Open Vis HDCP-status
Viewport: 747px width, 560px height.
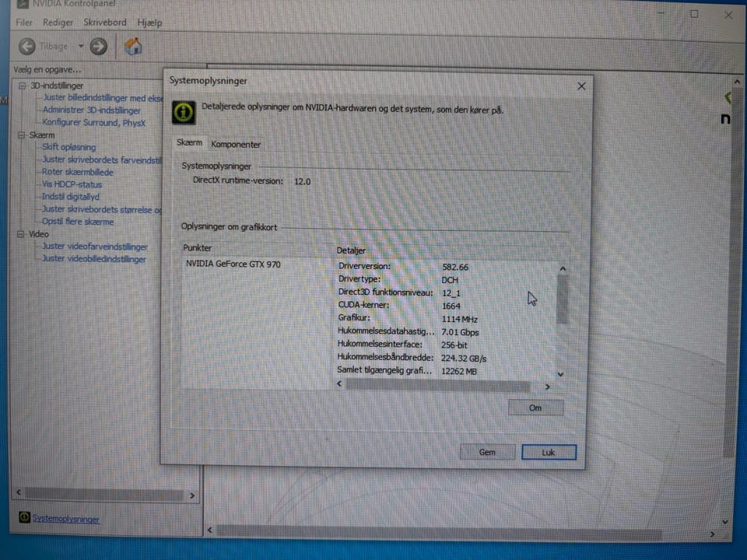[x=72, y=184]
